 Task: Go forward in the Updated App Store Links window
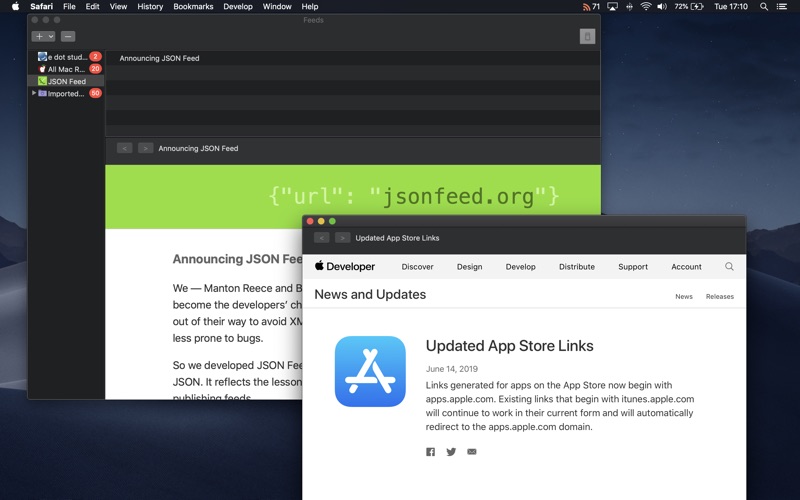click(342, 238)
